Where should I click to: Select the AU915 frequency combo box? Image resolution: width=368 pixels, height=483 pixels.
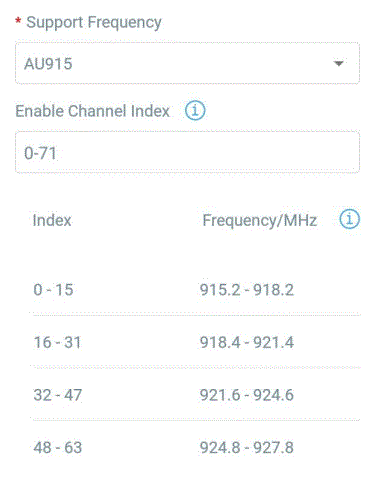coord(187,63)
